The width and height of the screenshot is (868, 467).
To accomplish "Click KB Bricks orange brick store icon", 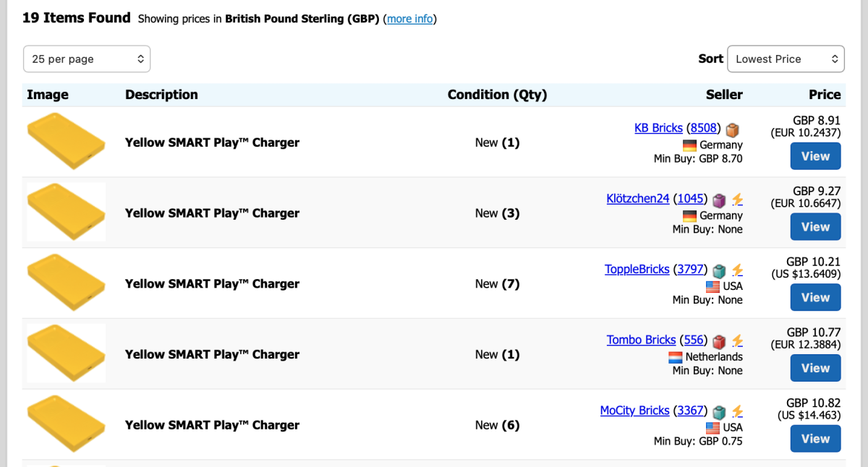I will pyautogui.click(x=733, y=129).
